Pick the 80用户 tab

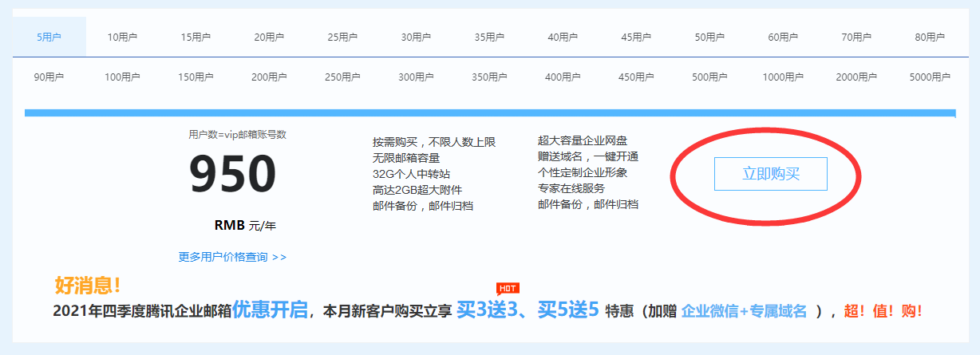click(930, 37)
